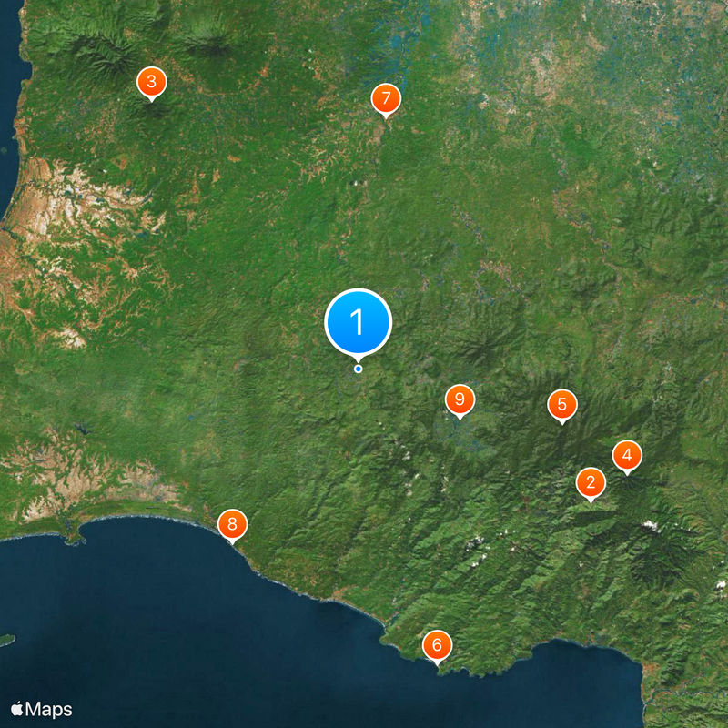The height and width of the screenshot is (728, 728).
Task: Open orange pin 3 near the volcanoes
Action: 152,82
